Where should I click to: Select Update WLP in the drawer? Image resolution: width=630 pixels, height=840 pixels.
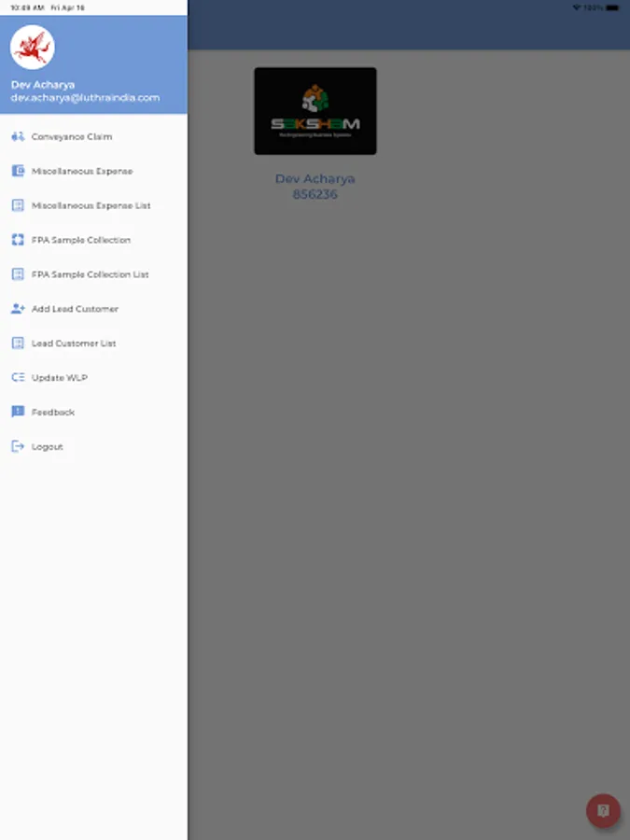[93, 378]
